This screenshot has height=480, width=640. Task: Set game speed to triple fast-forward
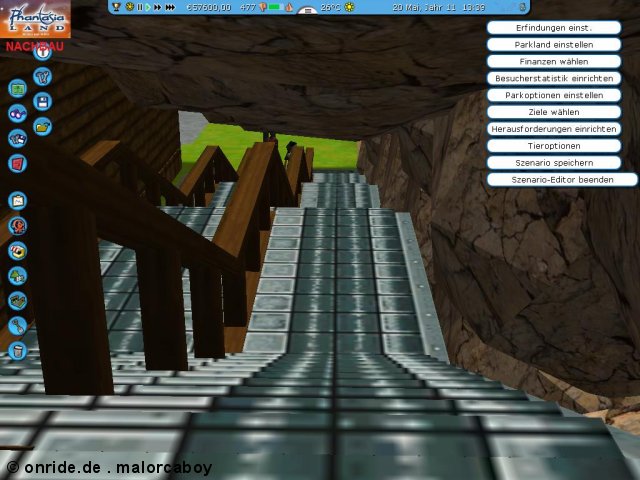pos(170,7)
